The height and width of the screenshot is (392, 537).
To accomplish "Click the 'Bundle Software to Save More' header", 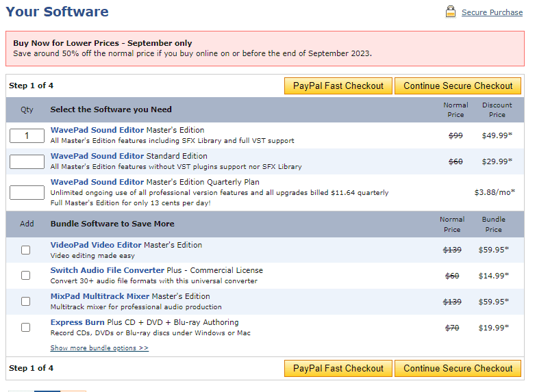I will click(112, 224).
